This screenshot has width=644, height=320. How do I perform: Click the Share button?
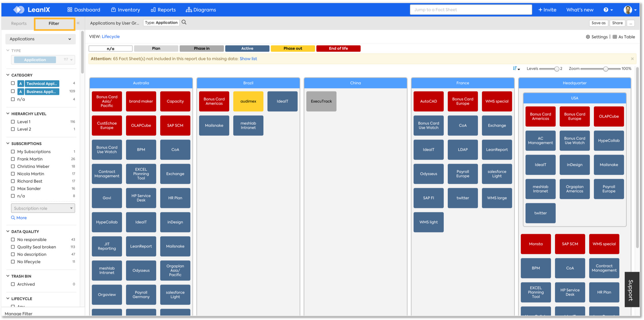[x=618, y=23]
